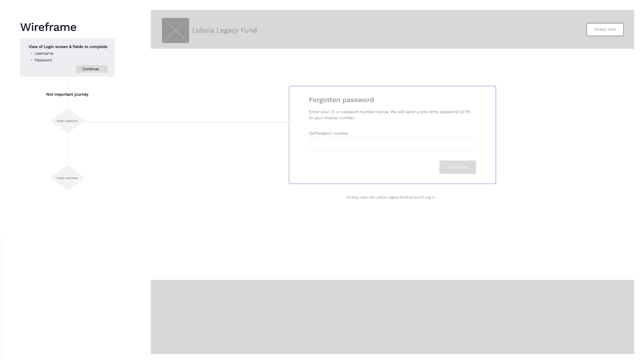The height and width of the screenshot is (360, 644).
Task: Click the connector endpoint dot on form border
Action: click(x=289, y=122)
